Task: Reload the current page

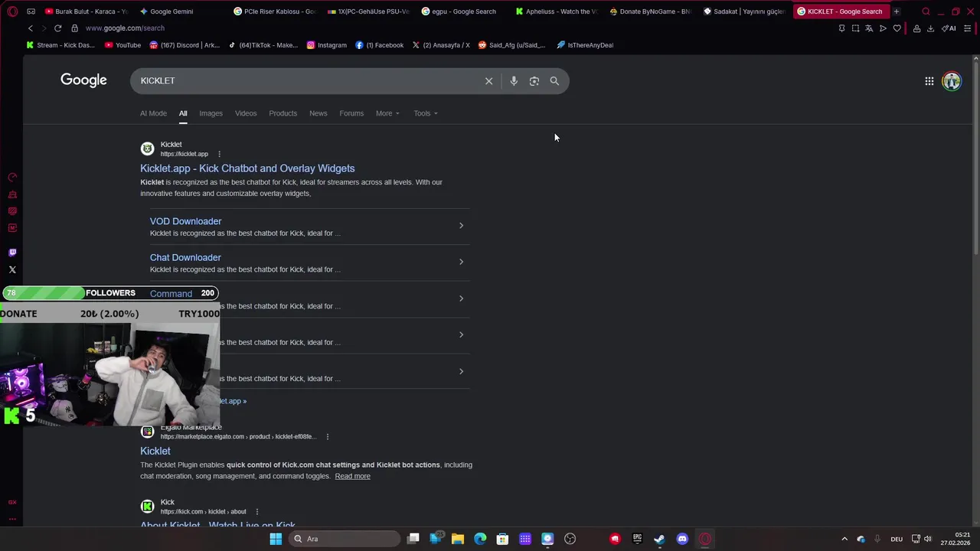Action: [57, 28]
